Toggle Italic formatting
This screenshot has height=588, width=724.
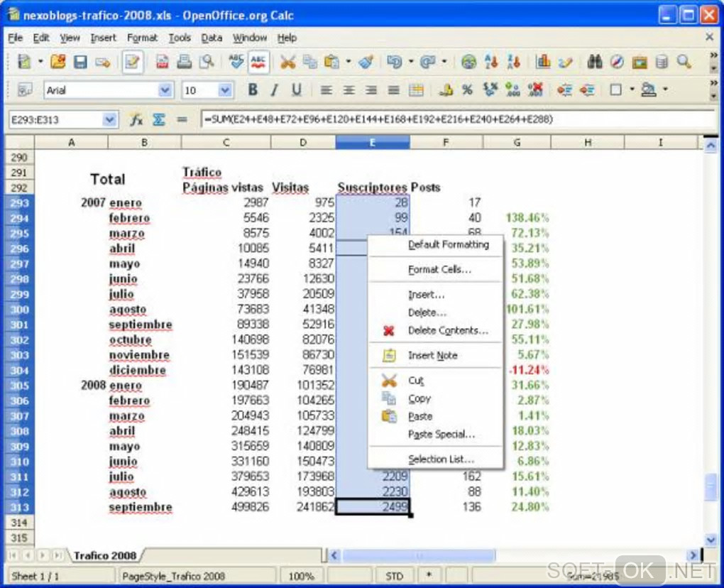pos(275,89)
